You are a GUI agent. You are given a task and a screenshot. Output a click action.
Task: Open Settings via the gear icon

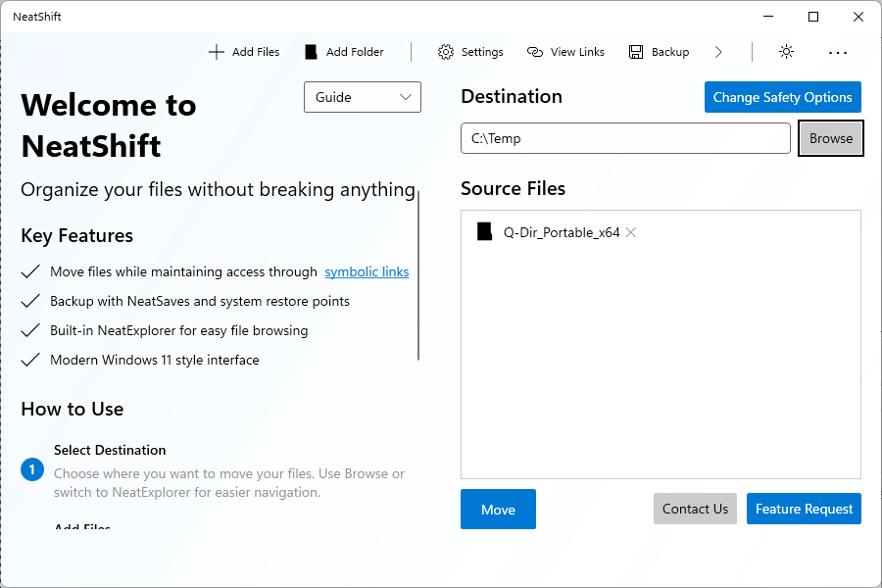tap(446, 52)
